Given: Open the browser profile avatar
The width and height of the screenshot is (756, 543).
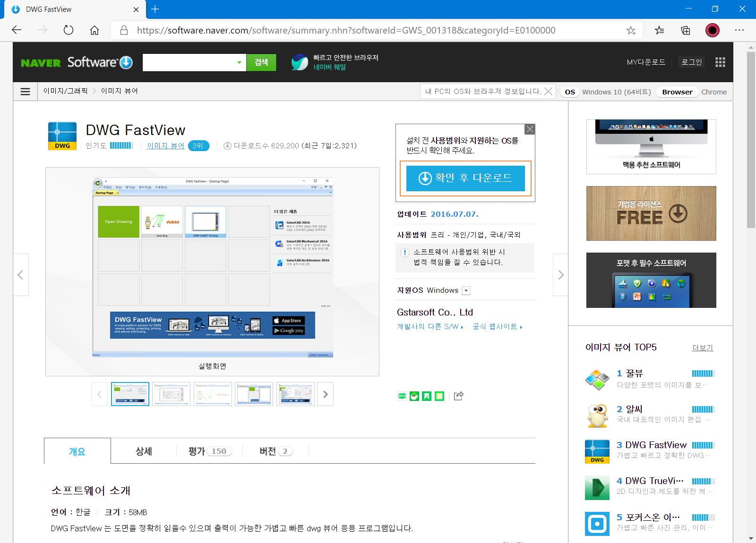Looking at the screenshot, I should [713, 30].
